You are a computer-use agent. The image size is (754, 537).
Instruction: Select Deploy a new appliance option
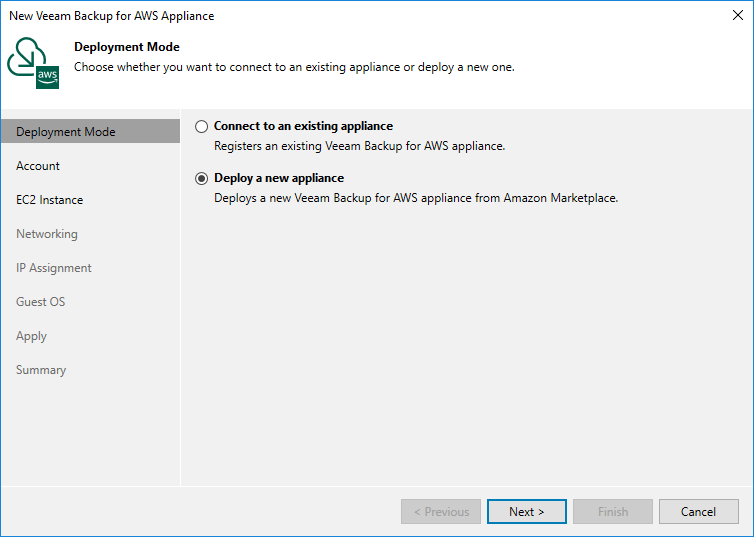click(x=202, y=179)
